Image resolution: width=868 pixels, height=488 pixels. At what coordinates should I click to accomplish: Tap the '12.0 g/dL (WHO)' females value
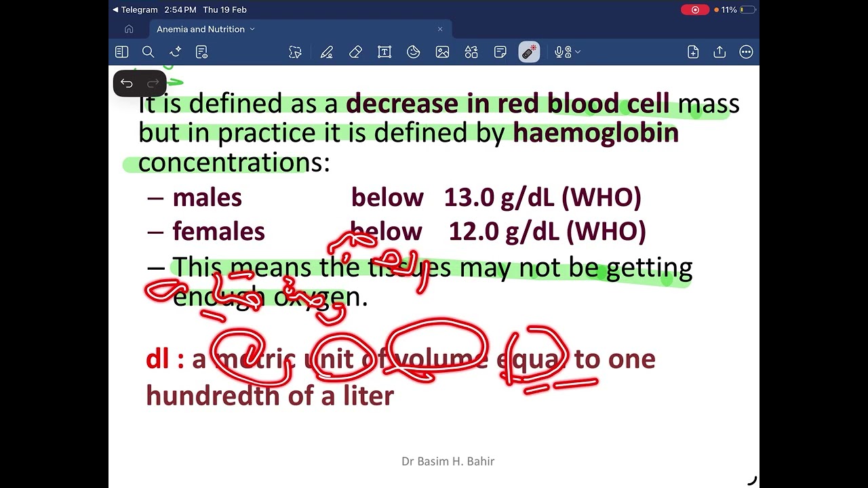(547, 232)
